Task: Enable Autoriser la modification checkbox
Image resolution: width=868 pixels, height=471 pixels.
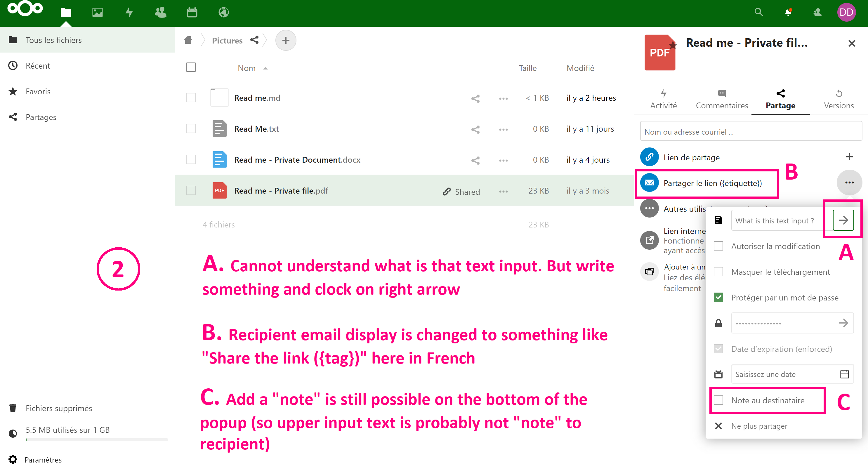Action: (718, 246)
